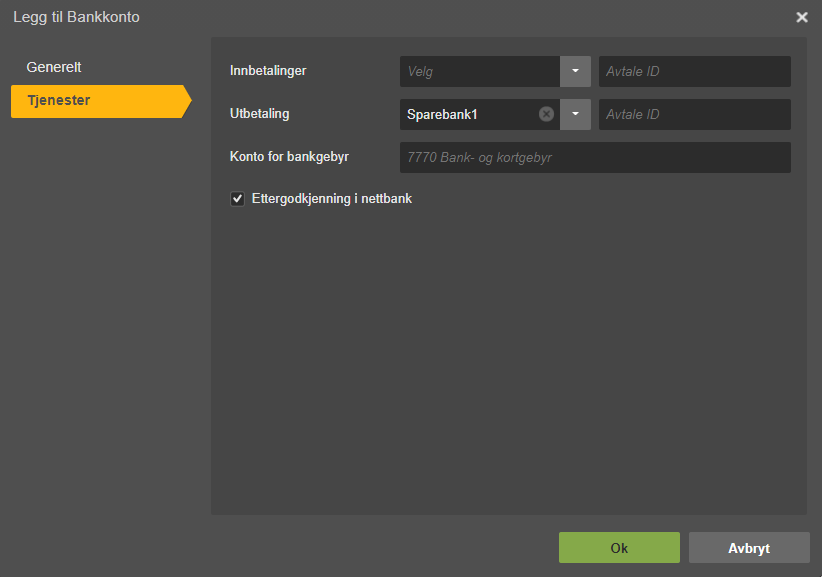
Task: Expand the Utbetaling dropdown arrow
Action: [x=575, y=114]
